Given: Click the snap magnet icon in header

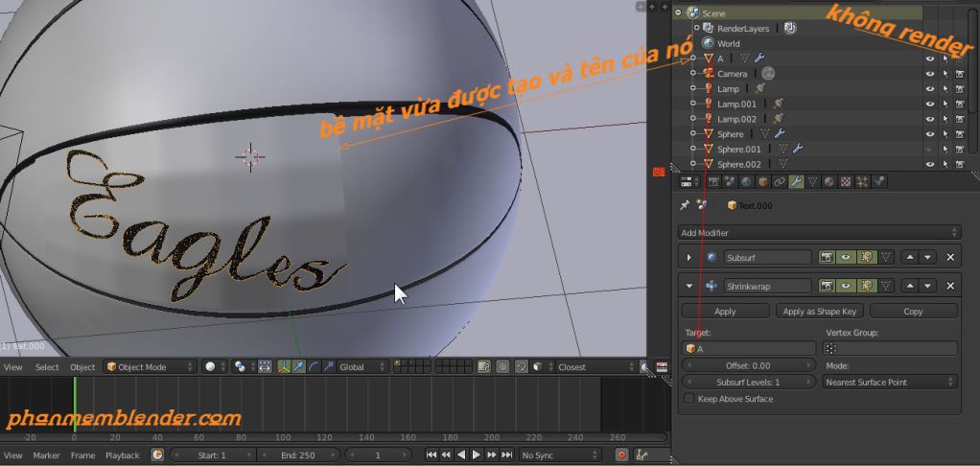Looking at the screenshot, I should coord(522,366).
